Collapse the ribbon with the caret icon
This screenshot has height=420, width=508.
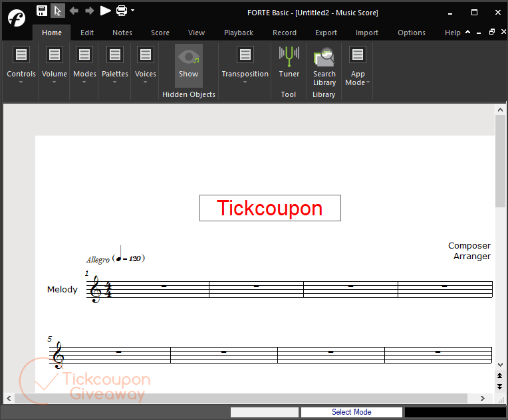point(468,32)
